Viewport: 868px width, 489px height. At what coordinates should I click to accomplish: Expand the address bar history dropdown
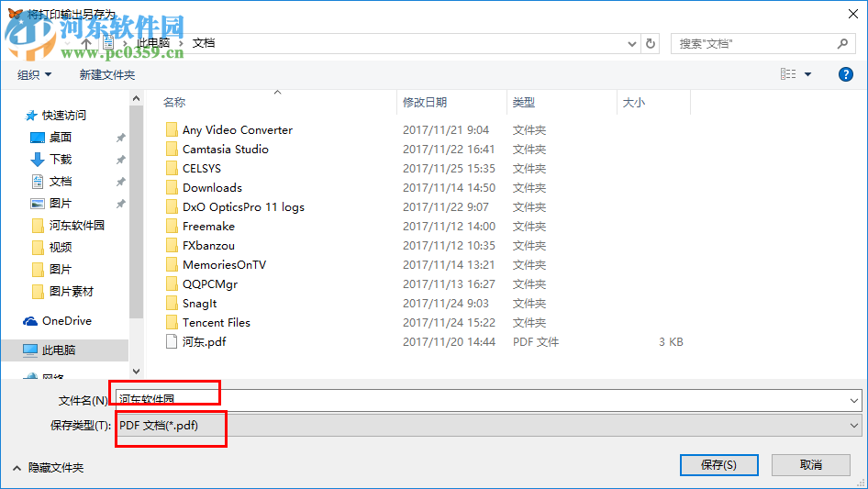click(631, 44)
